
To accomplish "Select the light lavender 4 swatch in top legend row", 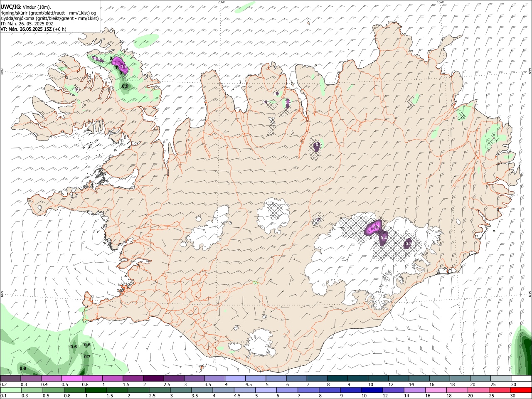I will [235, 378].
